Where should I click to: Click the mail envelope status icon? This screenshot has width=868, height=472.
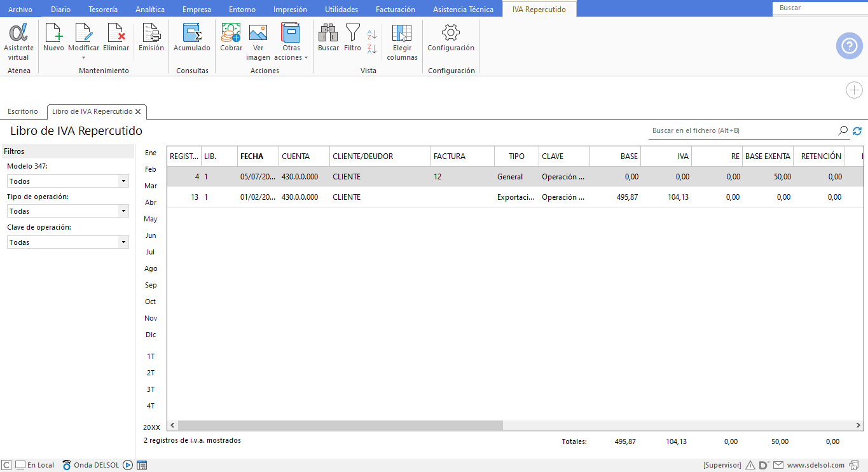pos(778,465)
